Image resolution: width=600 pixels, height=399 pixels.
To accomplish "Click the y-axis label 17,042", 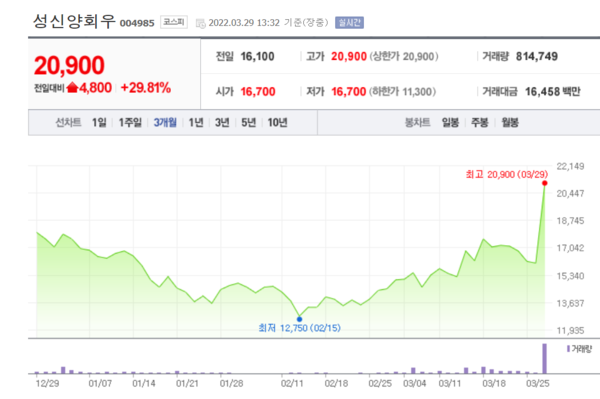I will tap(570, 248).
